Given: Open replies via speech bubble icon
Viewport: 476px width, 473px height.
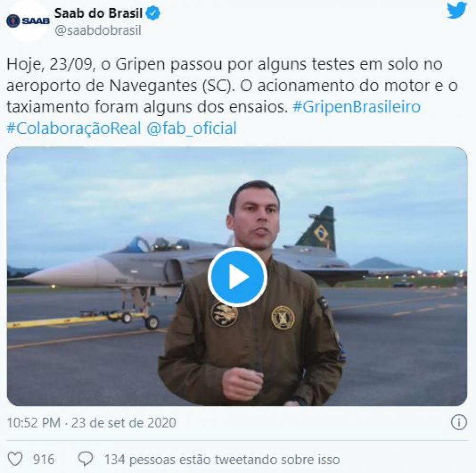Looking at the screenshot, I should 85,459.
